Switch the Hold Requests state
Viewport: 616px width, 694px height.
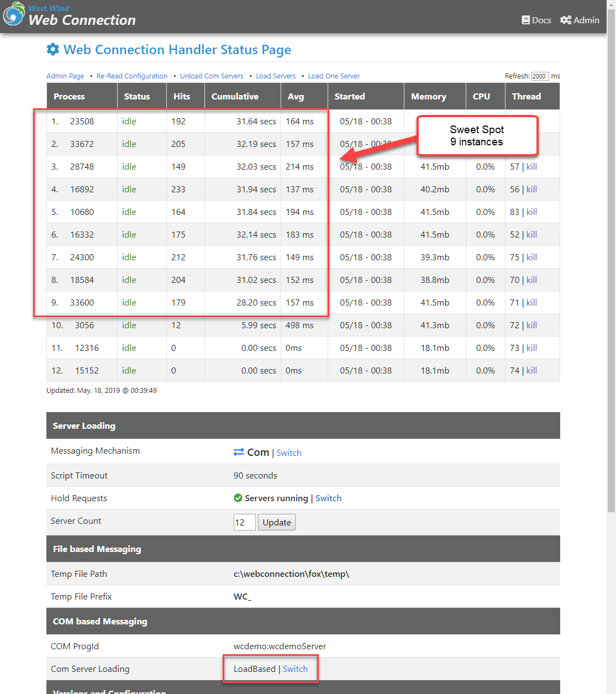(328, 498)
